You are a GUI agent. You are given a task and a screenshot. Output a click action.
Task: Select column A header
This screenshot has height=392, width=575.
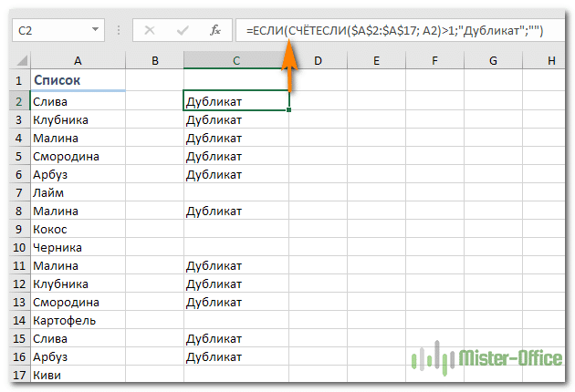coord(78,61)
